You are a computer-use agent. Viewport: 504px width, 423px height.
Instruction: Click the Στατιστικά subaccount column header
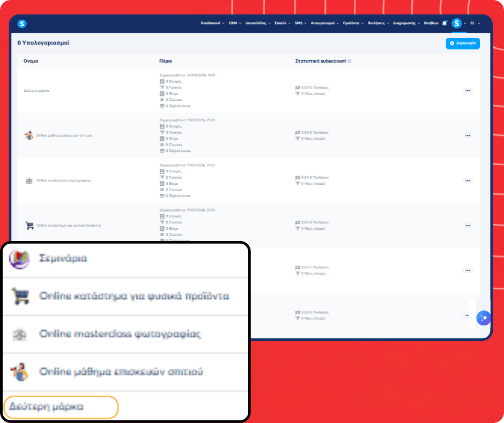coord(321,61)
